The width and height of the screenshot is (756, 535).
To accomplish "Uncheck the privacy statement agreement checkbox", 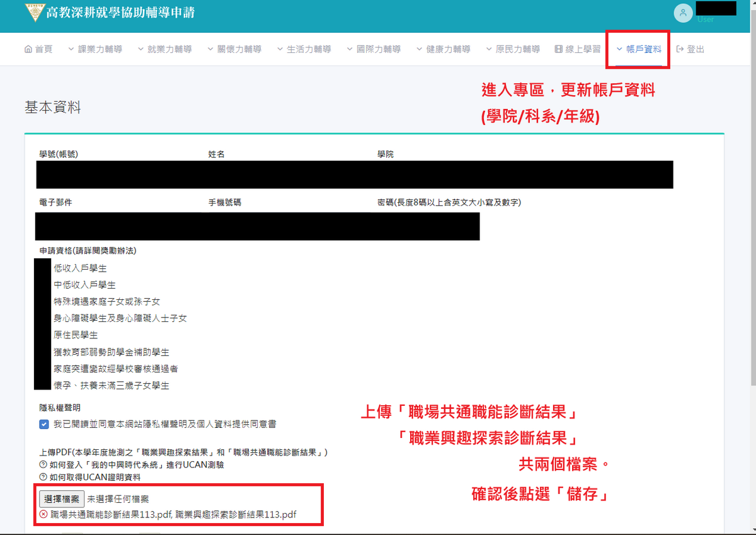I will tap(43, 424).
